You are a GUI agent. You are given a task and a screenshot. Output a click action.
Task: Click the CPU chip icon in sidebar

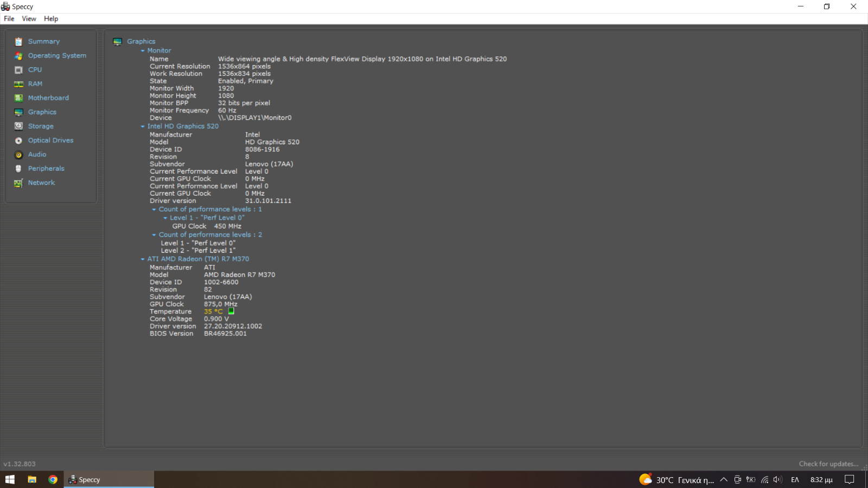tap(18, 70)
